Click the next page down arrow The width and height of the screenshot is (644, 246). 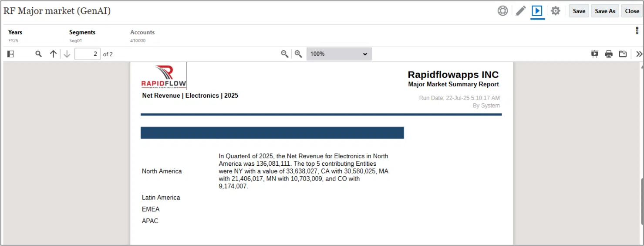(x=67, y=54)
